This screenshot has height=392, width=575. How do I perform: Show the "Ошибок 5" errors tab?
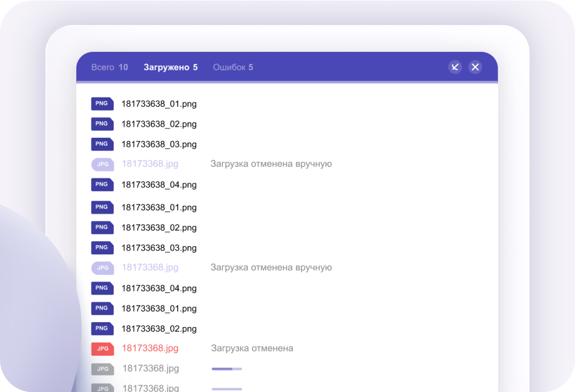pos(233,67)
